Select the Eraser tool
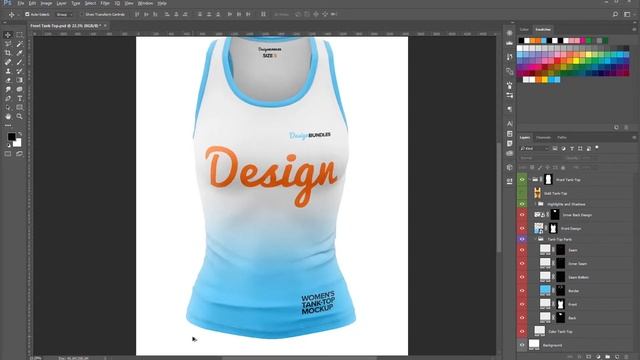This screenshot has height=360, width=640. pyautogui.click(x=8, y=80)
